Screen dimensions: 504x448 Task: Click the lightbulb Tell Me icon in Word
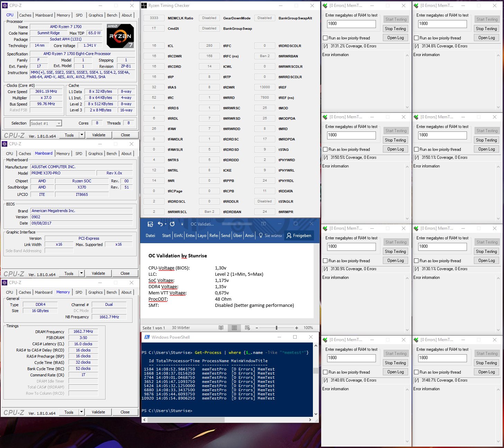(261, 236)
